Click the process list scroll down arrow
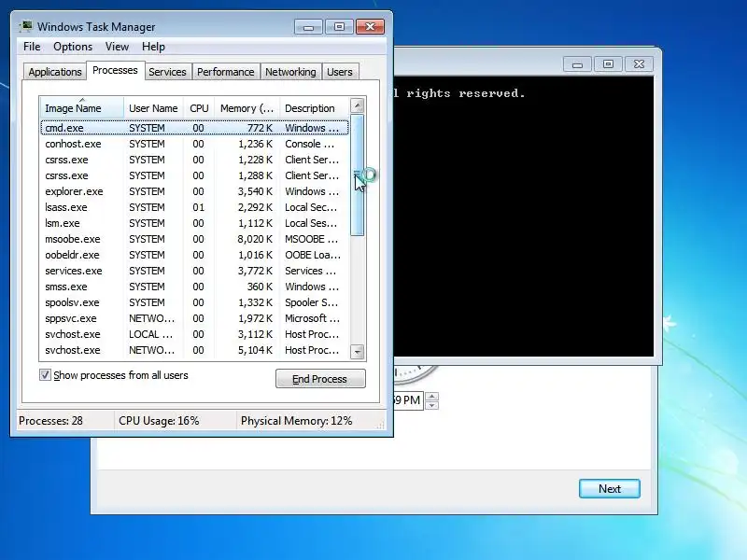The image size is (747, 560). 358,352
